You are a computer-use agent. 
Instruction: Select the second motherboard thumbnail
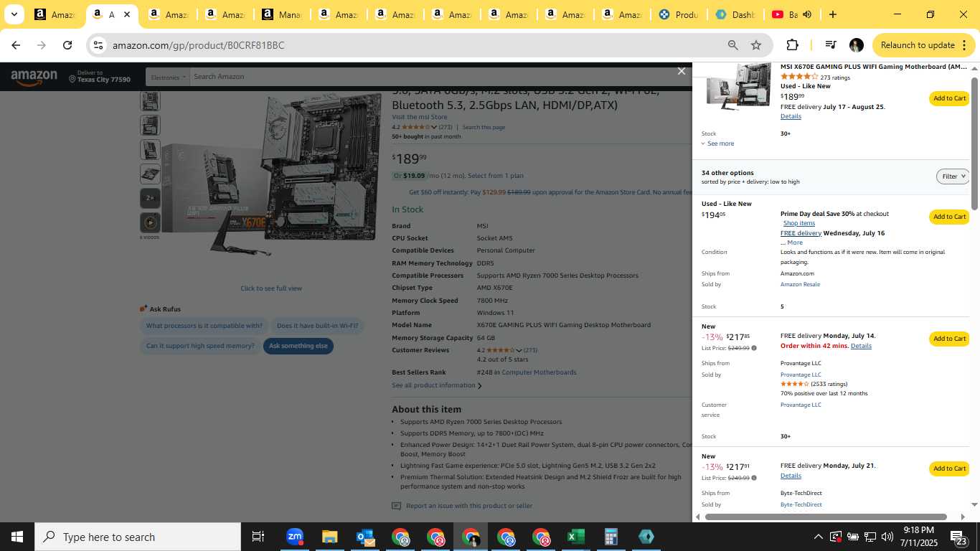coord(150,126)
